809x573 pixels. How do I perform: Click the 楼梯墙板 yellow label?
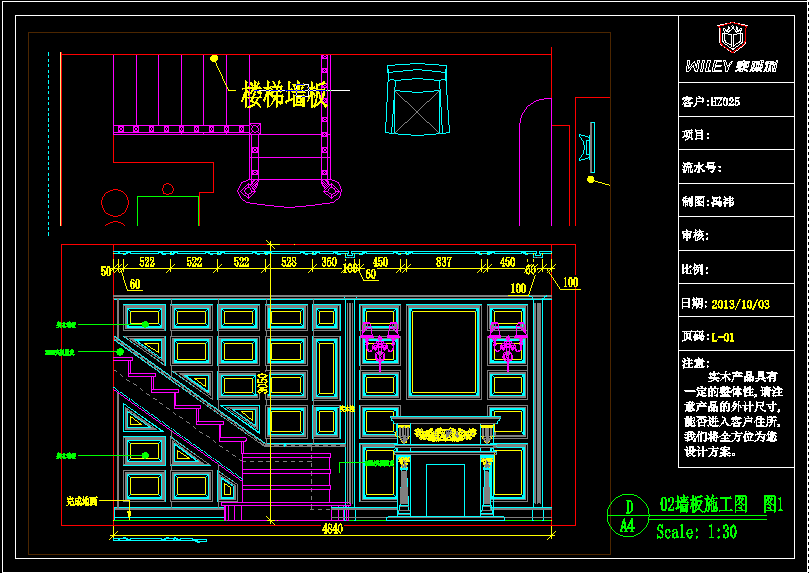[285, 95]
